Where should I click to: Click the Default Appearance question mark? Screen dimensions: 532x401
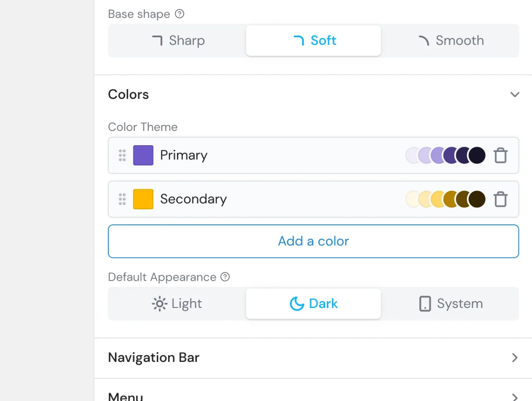coord(225,277)
